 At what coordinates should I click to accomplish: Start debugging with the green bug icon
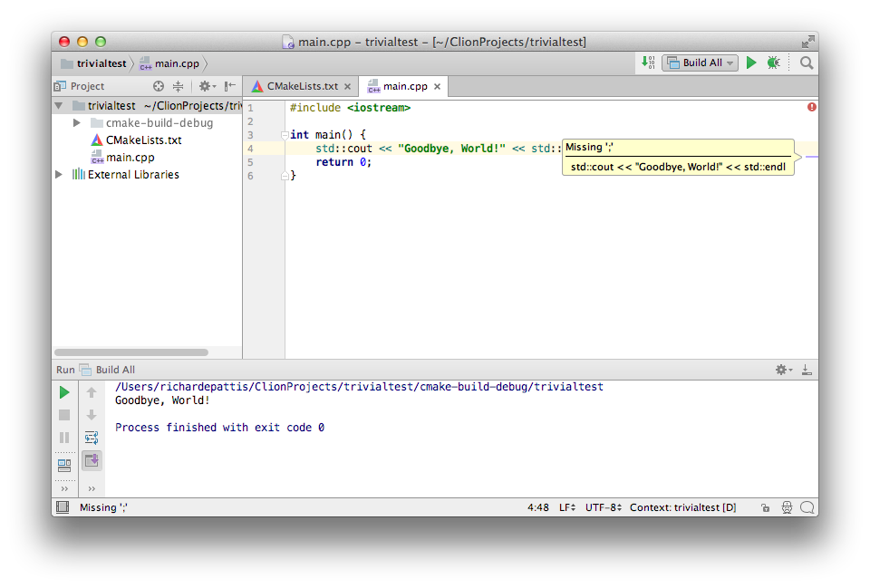click(x=773, y=63)
